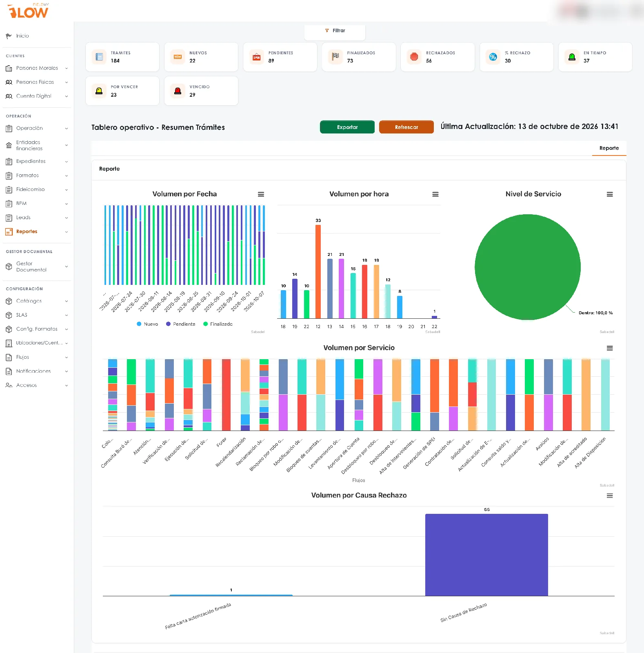Image resolution: width=644 pixels, height=653 pixels.
Task: Click the Por Vencer 23 card
Action: point(122,91)
